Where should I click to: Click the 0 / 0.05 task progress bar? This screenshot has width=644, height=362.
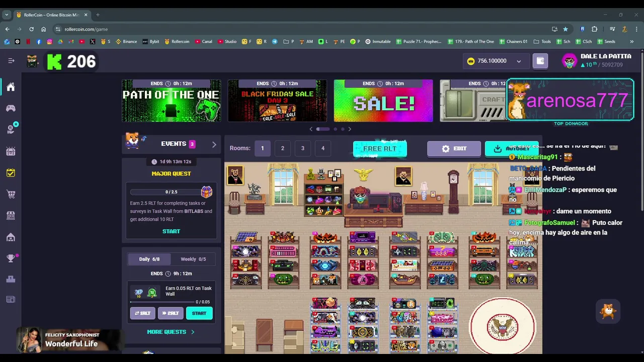coord(162,302)
